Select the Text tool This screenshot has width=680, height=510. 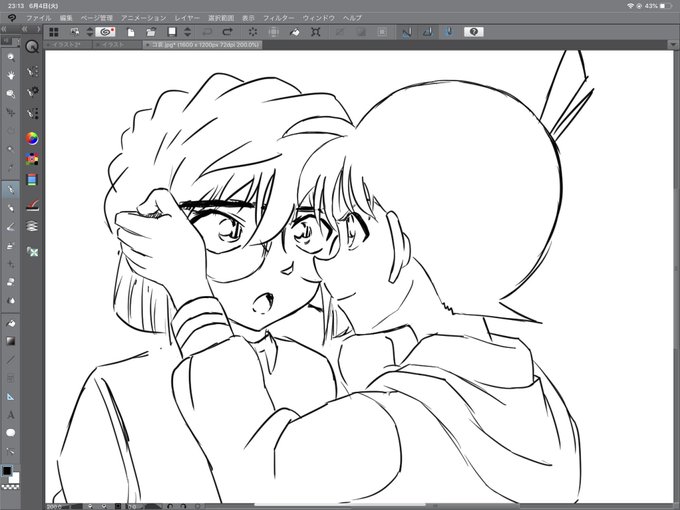tap(10, 415)
